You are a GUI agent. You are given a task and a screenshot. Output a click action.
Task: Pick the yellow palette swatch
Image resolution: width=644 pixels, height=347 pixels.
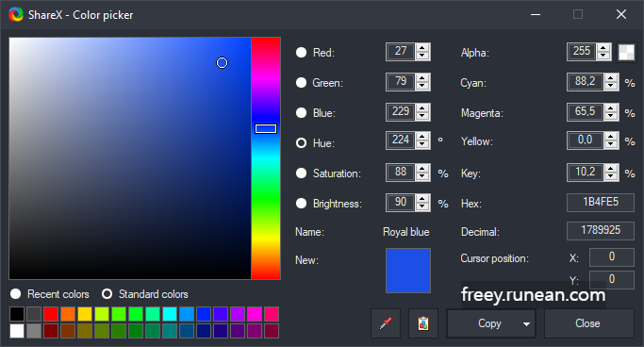pos(85,314)
